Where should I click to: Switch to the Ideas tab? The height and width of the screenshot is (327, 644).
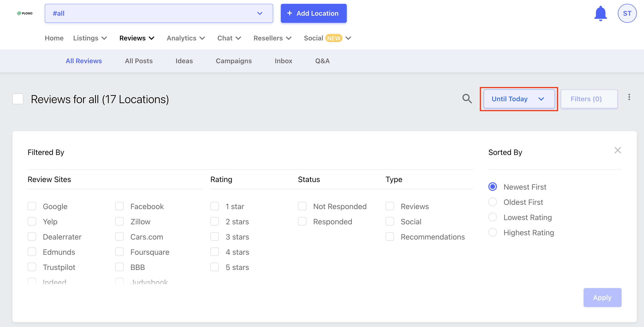coord(184,61)
